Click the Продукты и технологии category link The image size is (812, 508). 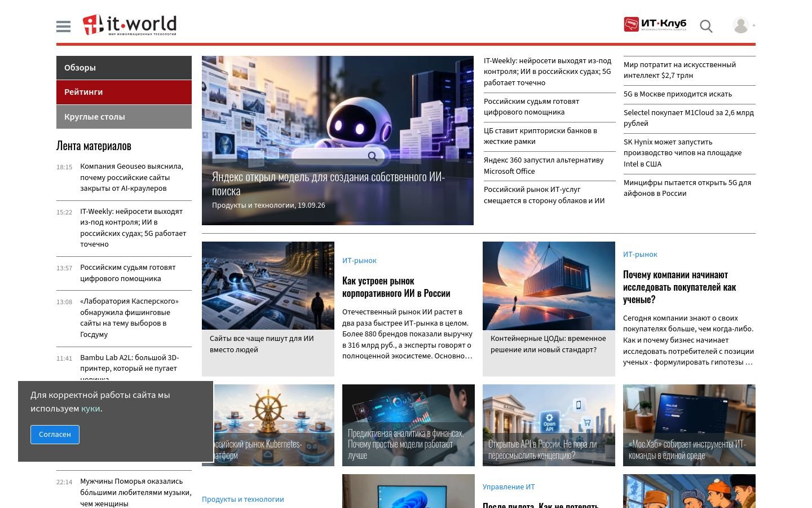pos(243,500)
